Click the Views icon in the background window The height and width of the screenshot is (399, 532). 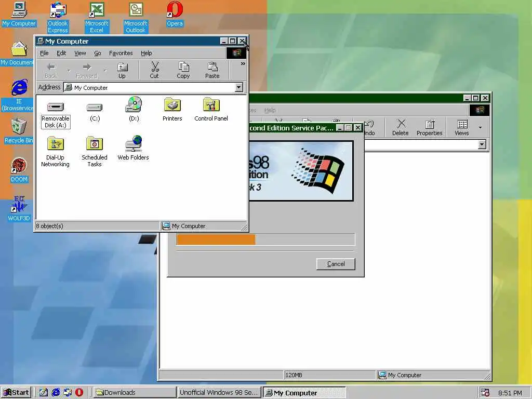tap(462, 128)
